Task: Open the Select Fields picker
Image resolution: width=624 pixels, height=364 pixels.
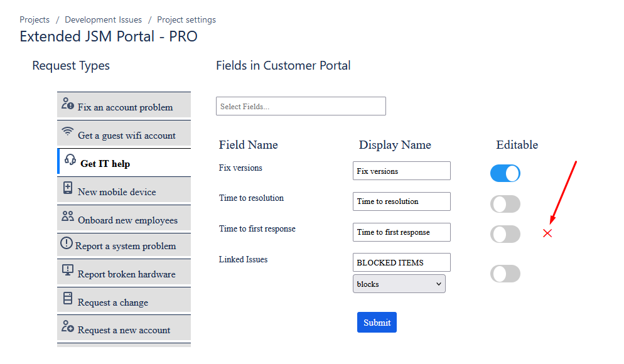Action: 301,106
